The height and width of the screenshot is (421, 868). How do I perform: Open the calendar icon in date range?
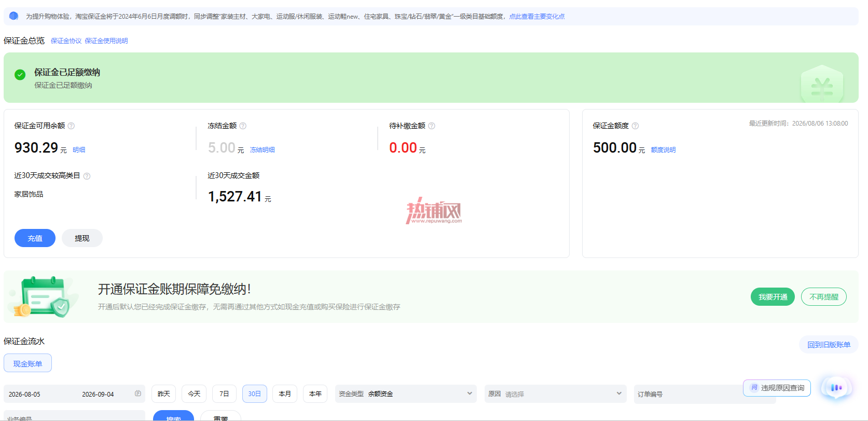click(x=137, y=393)
